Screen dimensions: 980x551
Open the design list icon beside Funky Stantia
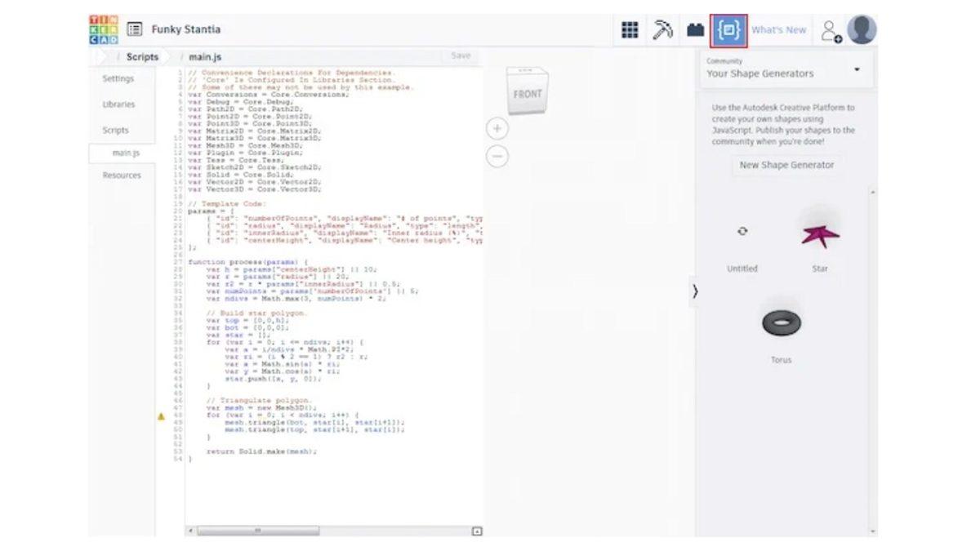tap(135, 29)
